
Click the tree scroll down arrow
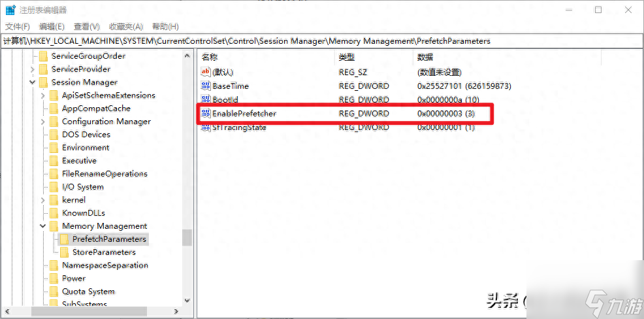[x=187, y=301]
